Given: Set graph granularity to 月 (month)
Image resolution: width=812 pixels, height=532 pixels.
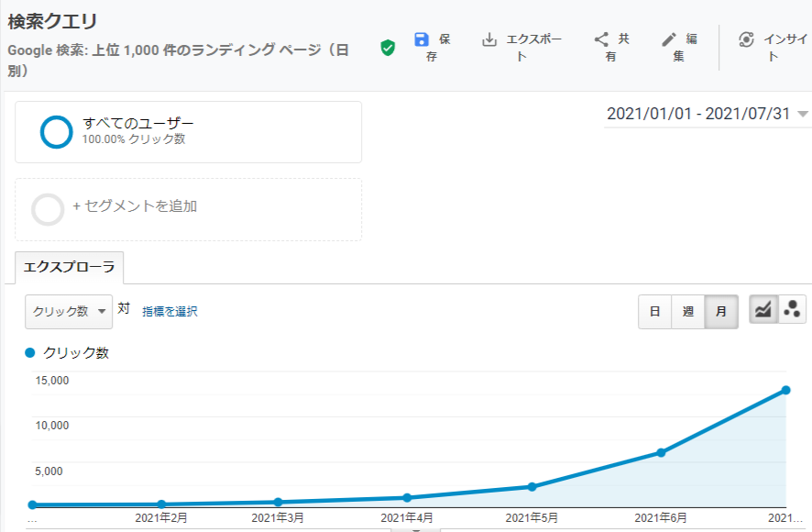Looking at the screenshot, I should (x=721, y=312).
